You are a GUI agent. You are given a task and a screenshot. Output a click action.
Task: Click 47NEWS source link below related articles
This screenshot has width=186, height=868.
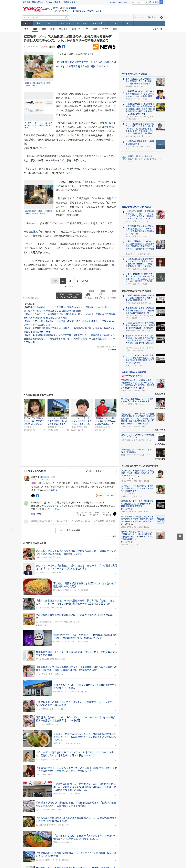[x=112, y=350]
